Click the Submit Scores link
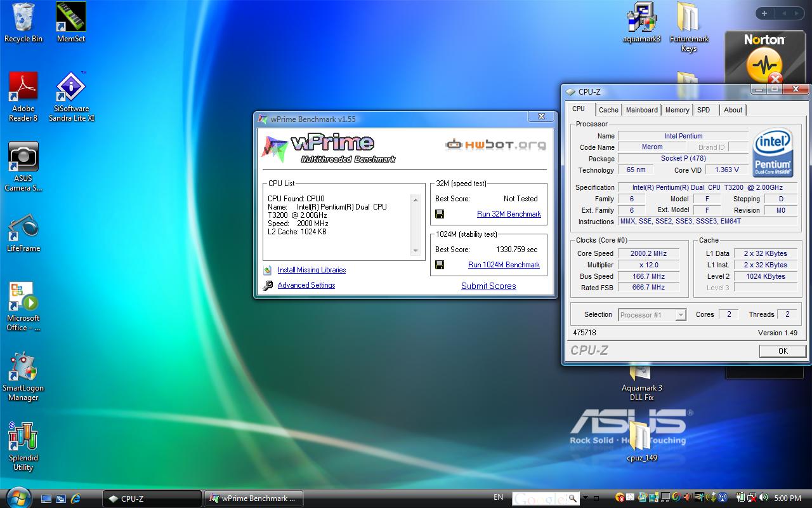This screenshot has height=508, width=812. tap(488, 286)
